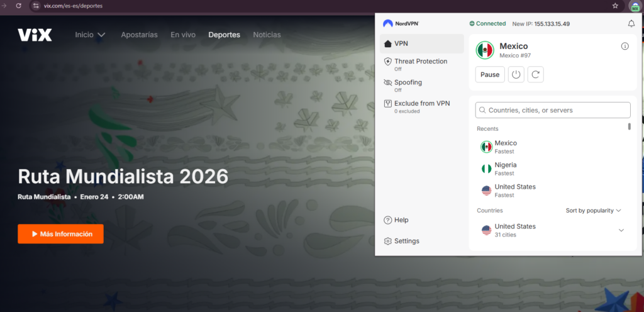Click the NordVPN extension icon with MX badge

635,6
